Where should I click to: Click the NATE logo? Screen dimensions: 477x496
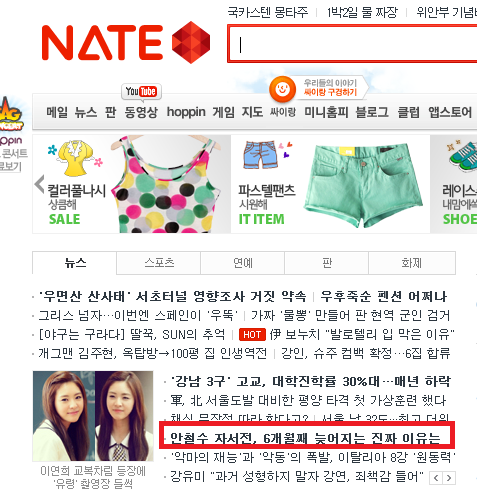point(126,42)
